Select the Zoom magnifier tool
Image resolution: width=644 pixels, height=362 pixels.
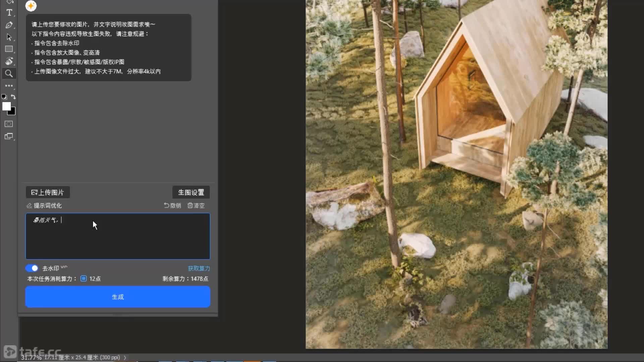[x=9, y=73]
